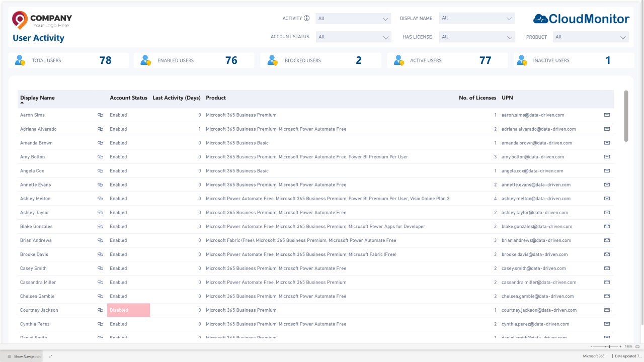Click the Company logo image
This screenshot has height=362, width=644.
tap(42, 20)
